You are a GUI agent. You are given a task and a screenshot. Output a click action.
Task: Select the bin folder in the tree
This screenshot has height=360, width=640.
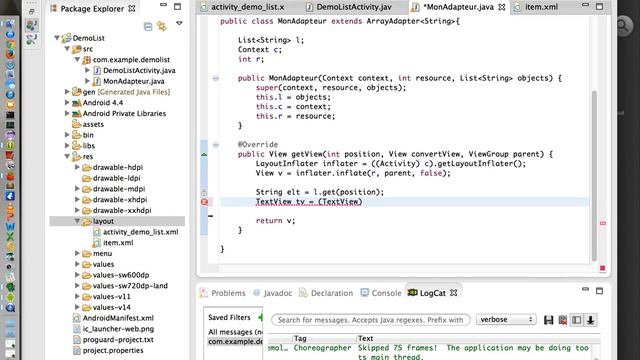[x=88, y=135]
